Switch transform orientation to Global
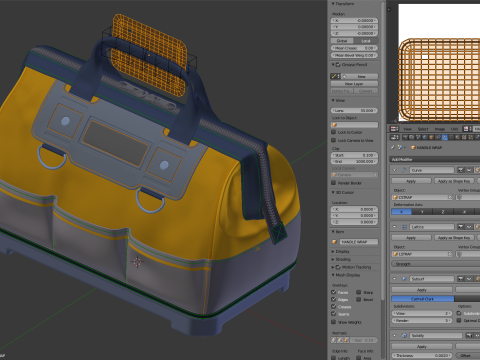The width and height of the screenshot is (480, 360). 342,41
